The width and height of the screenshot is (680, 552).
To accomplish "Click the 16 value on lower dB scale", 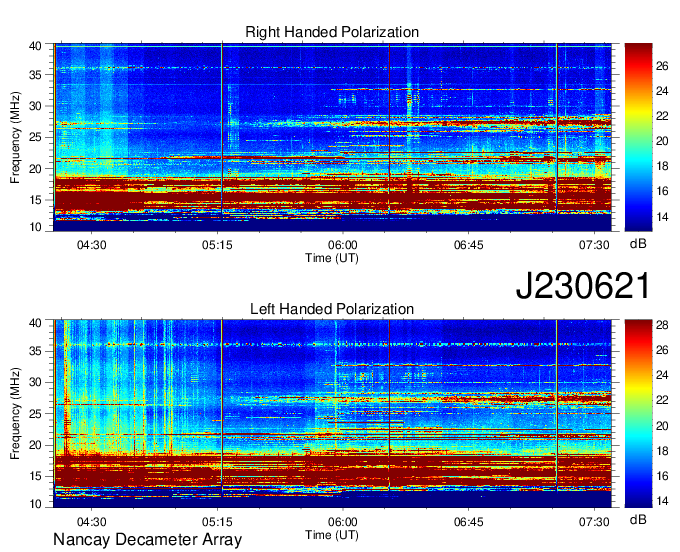I will pos(662,476).
